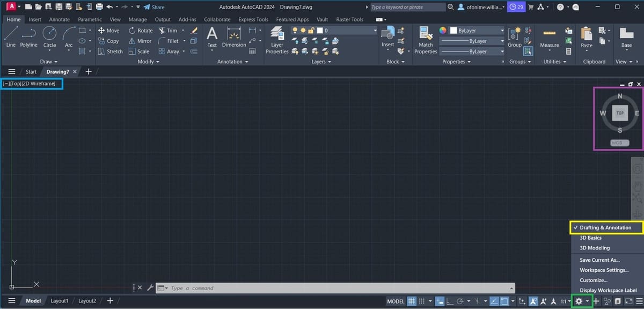Click the Plot printer icon
Screen dimensions: 644x309
pyautogui.click(x=99, y=7)
